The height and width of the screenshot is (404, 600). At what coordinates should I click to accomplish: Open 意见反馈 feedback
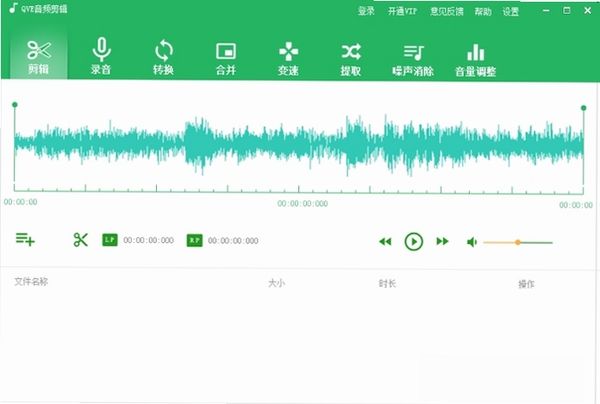pyautogui.click(x=447, y=11)
